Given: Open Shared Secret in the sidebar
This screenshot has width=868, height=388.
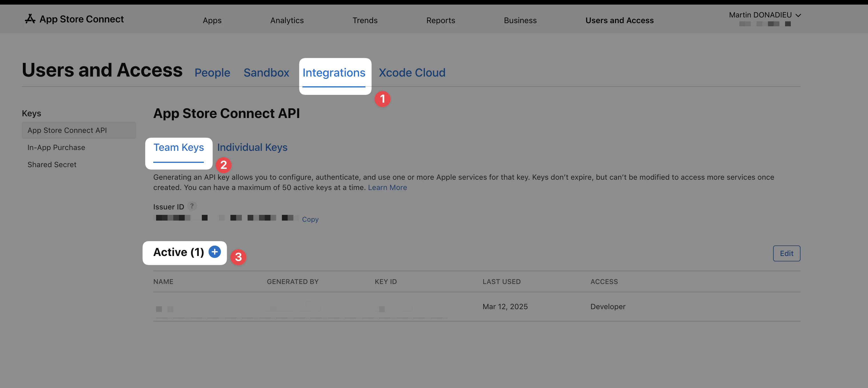Looking at the screenshot, I should [x=52, y=165].
